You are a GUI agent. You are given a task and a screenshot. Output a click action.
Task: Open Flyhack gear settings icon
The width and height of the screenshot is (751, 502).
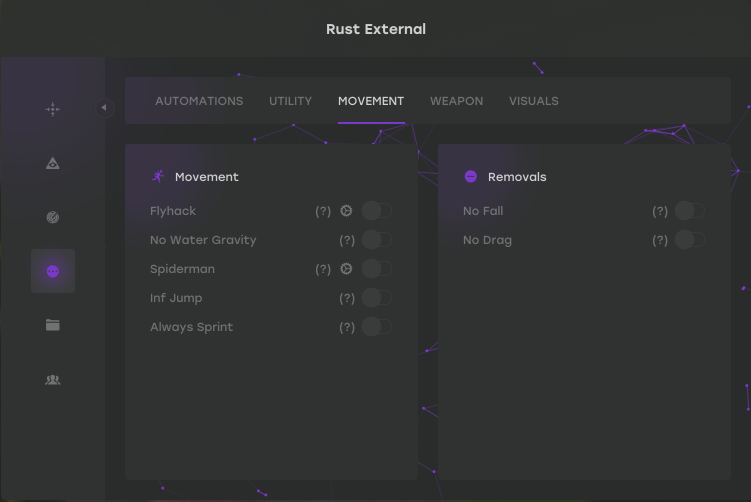click(346, 211)
